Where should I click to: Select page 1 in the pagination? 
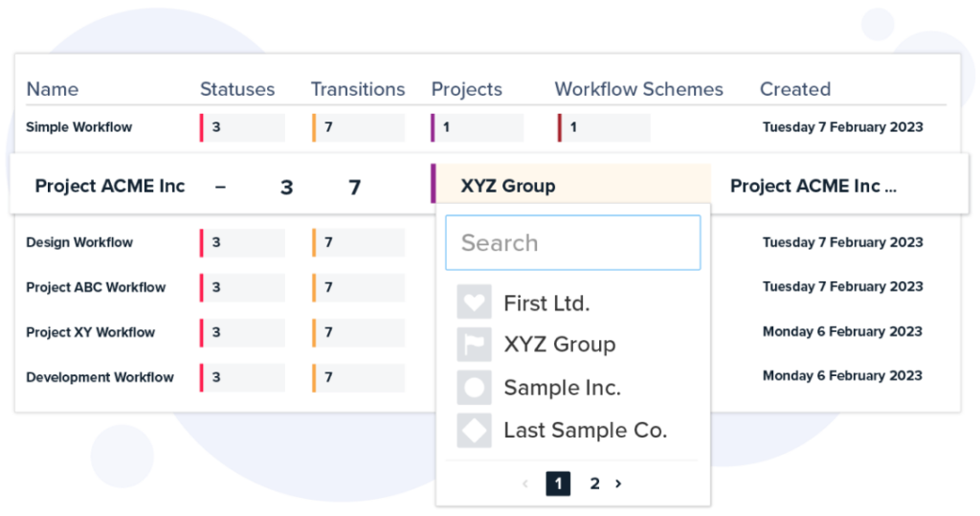(558, 483)
